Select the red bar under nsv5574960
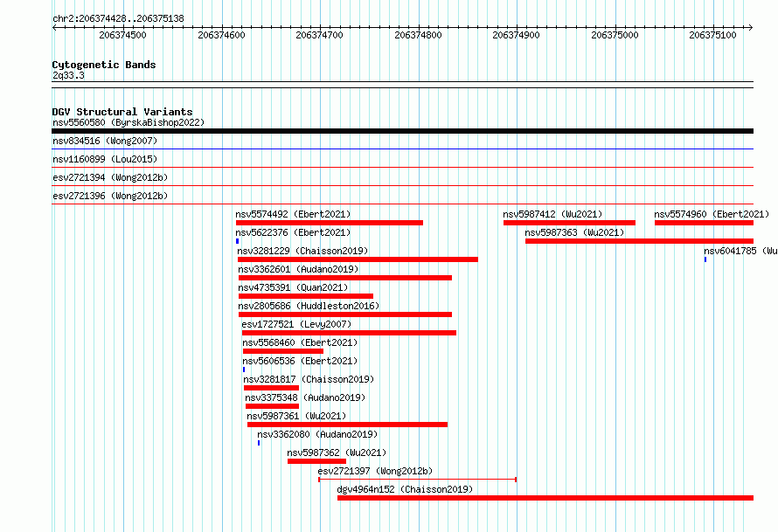 tap(704, 223)
